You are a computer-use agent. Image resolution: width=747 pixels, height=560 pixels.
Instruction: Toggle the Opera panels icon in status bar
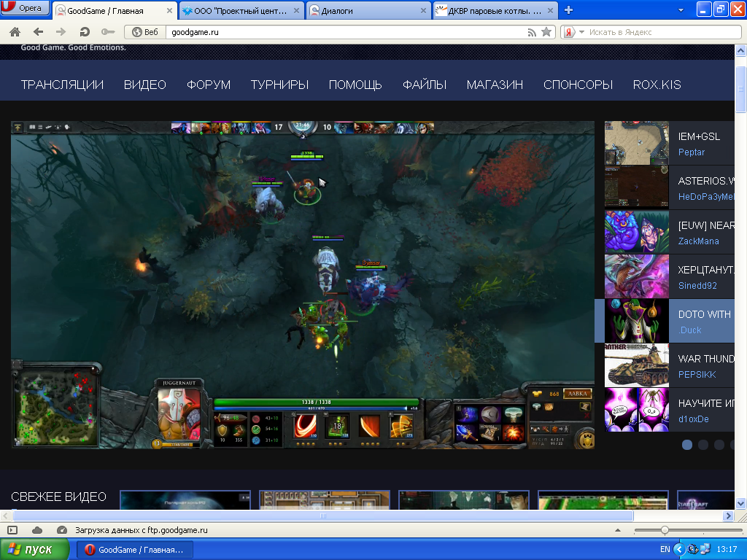tap(13, 530)
